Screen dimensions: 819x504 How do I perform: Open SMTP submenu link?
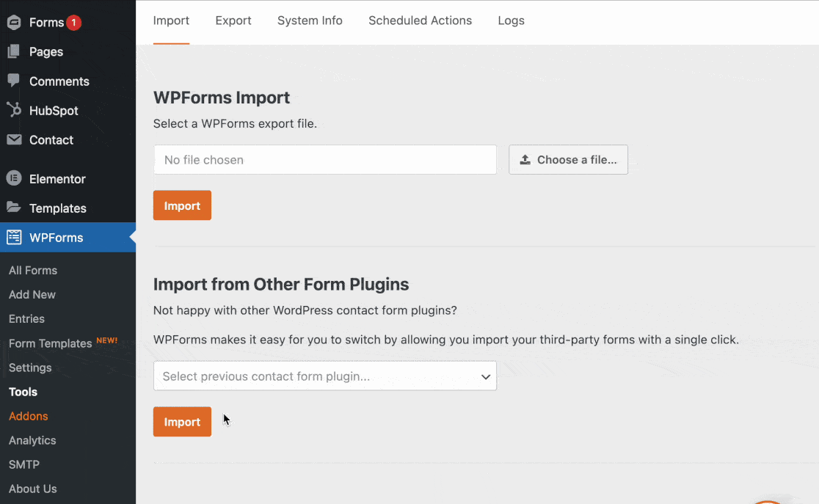coord(24,464)
